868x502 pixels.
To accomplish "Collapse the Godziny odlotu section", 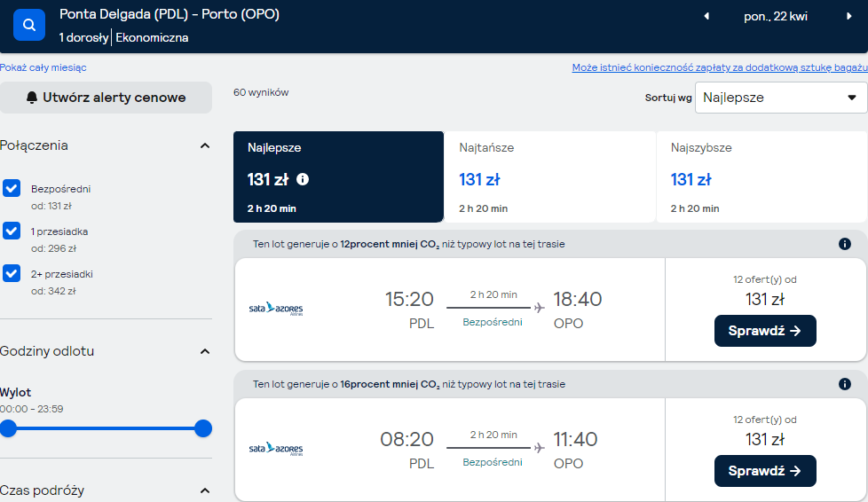I will click(x=205, y=351).
